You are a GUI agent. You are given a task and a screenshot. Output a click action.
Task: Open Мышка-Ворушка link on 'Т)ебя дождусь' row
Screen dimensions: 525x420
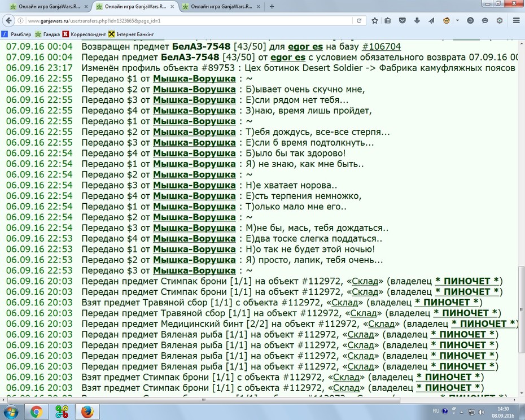pyautogui.click(x=194, y=132)
